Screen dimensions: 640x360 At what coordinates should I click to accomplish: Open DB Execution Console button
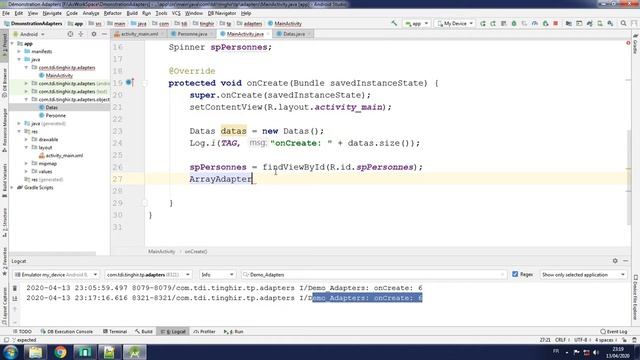pyautogui.click(x=67, y=331)
